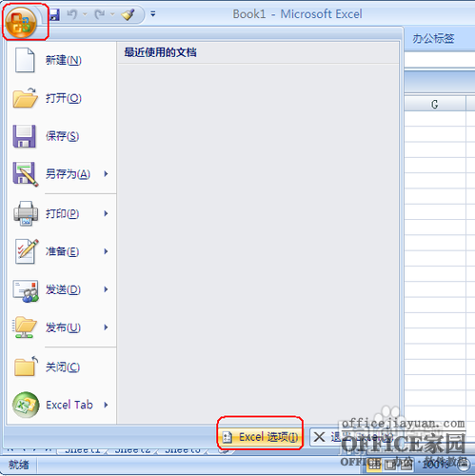Click the Save icon in quick access toolbar
This screenshot has width=475, height=476.
(x=54, y=14)
